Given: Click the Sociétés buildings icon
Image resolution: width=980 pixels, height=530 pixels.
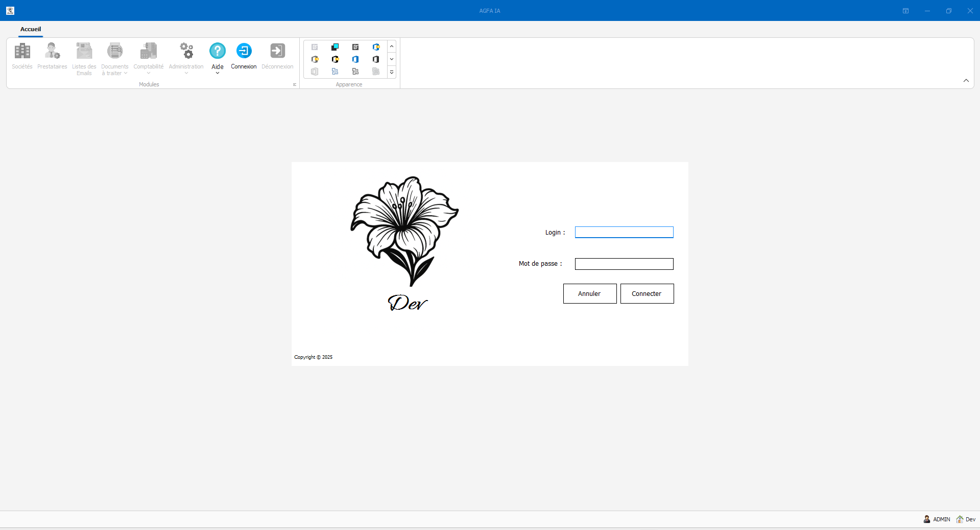Looking at the screenshot, I should coord(22,51).
